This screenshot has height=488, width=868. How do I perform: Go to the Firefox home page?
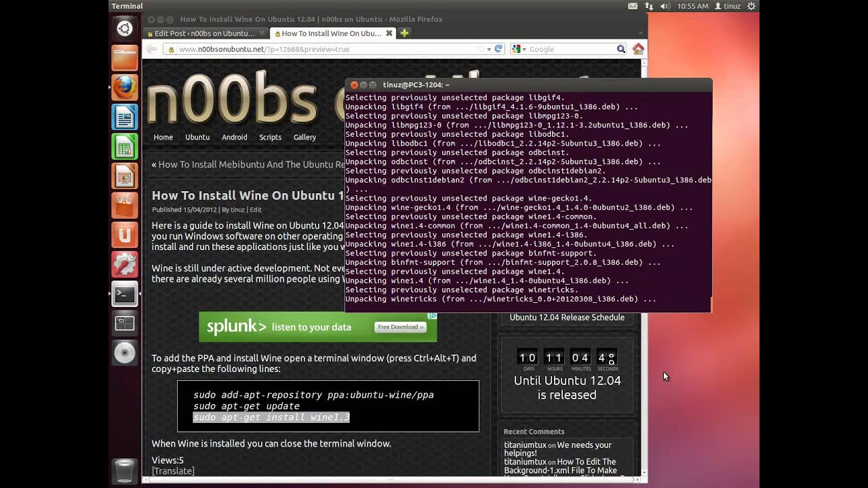(x=638, y=49)
